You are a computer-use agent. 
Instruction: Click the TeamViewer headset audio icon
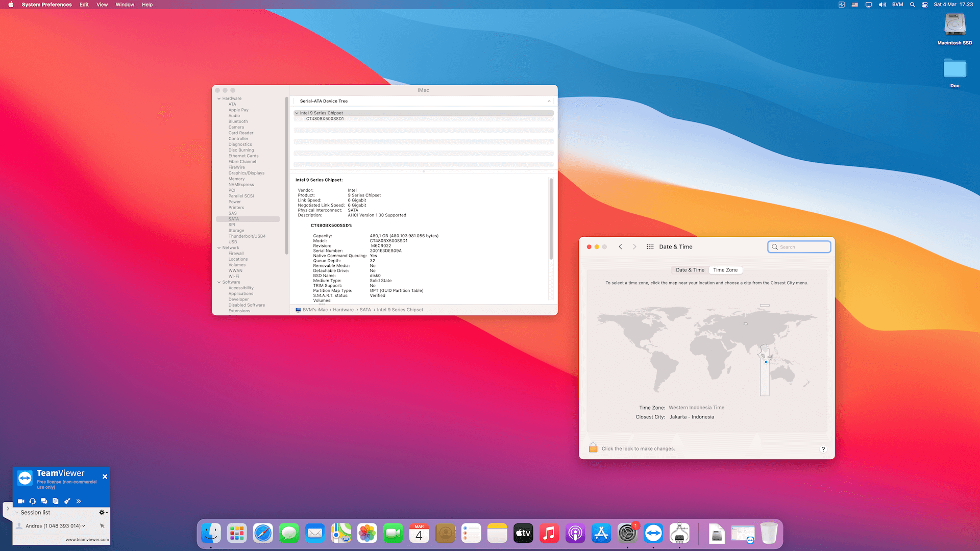pos(33,502)
